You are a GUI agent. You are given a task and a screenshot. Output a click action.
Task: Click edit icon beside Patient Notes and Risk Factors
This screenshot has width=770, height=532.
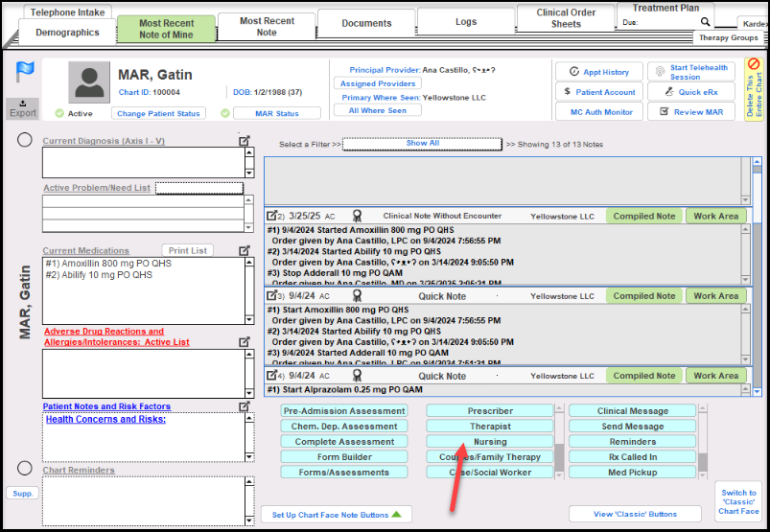tap(245, 406)
